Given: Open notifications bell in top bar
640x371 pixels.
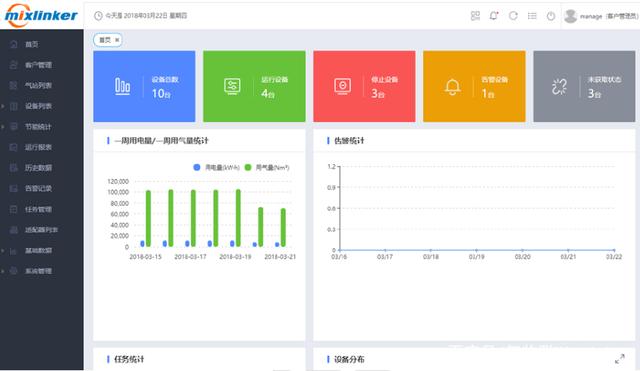Looking at the screenshot, I should [494, 16].
